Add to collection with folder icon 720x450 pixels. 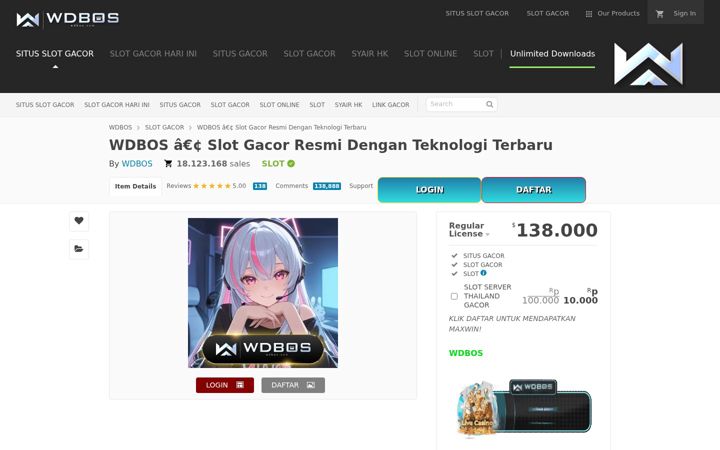click(x=79, y=249)
